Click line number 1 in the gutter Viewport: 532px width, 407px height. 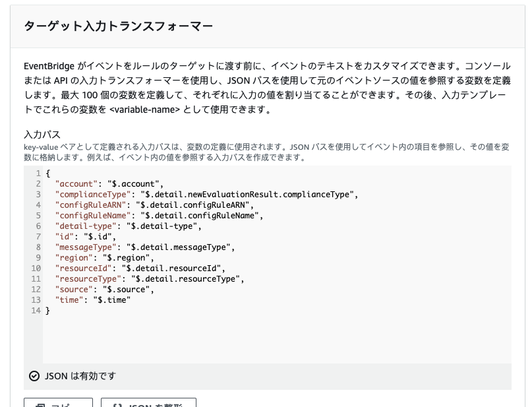38,173
